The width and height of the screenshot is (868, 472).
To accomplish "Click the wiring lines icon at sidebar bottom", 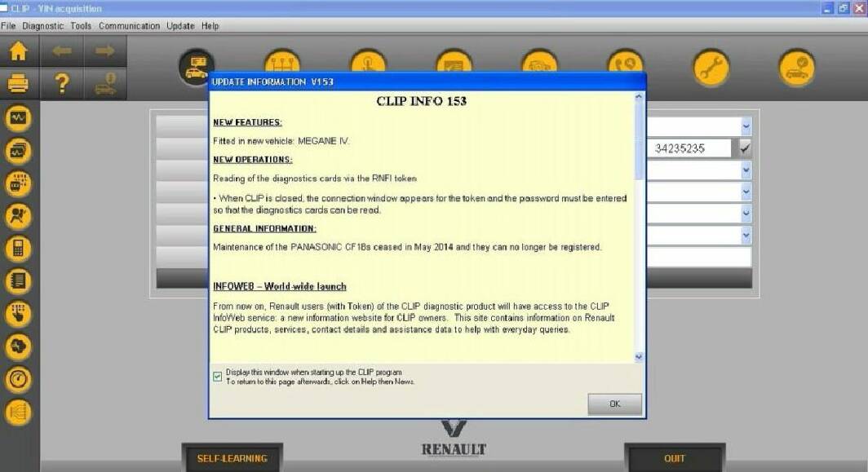I will coord(18,412).
